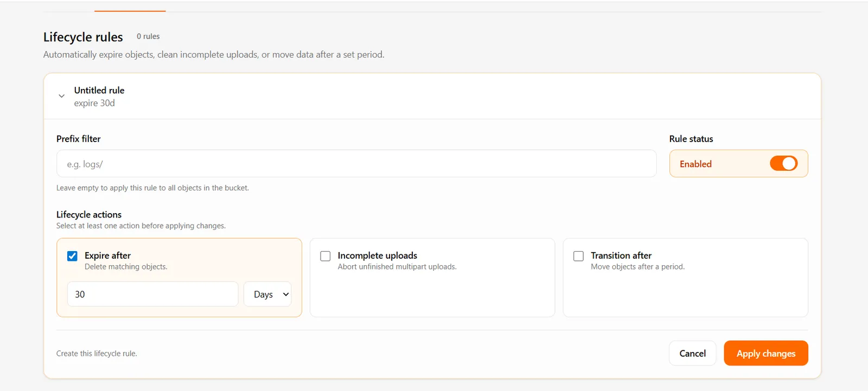Click the Lifecycle actions label

[x=89, y=214]
